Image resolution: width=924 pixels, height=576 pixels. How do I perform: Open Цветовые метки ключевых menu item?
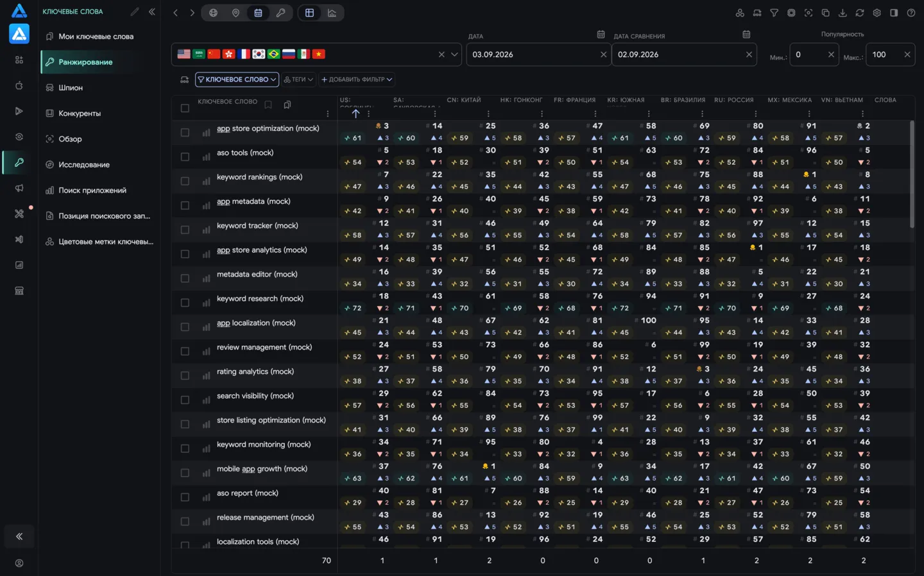click(x=99, y=242)
